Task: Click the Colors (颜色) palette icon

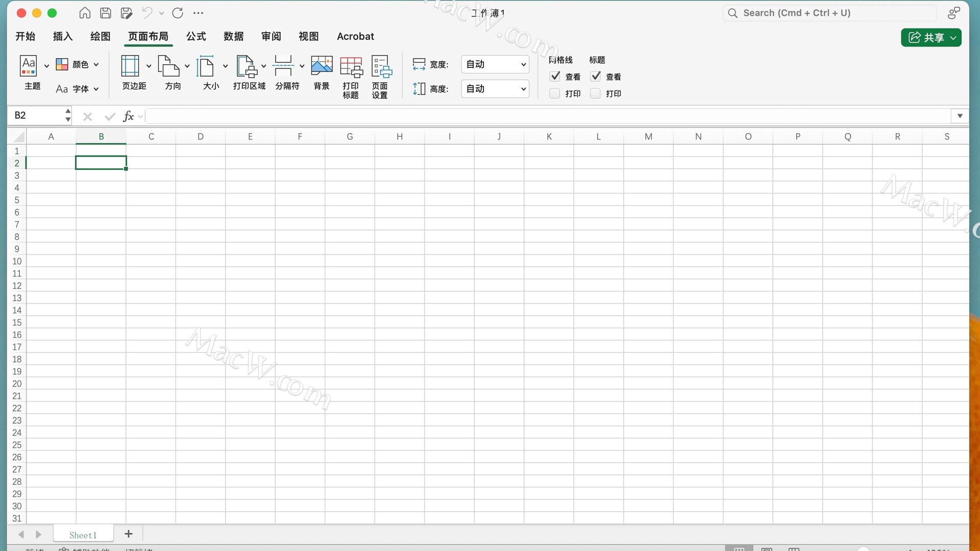Action: 62,64
